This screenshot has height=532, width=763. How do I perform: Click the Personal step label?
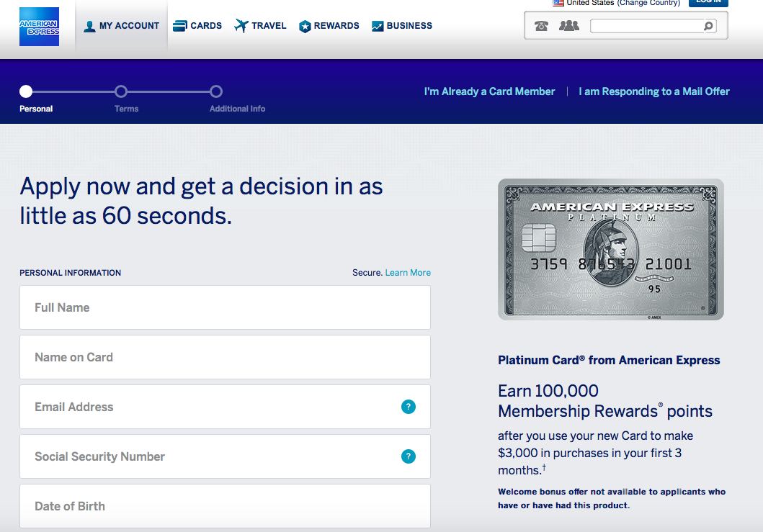click(36, 109)
